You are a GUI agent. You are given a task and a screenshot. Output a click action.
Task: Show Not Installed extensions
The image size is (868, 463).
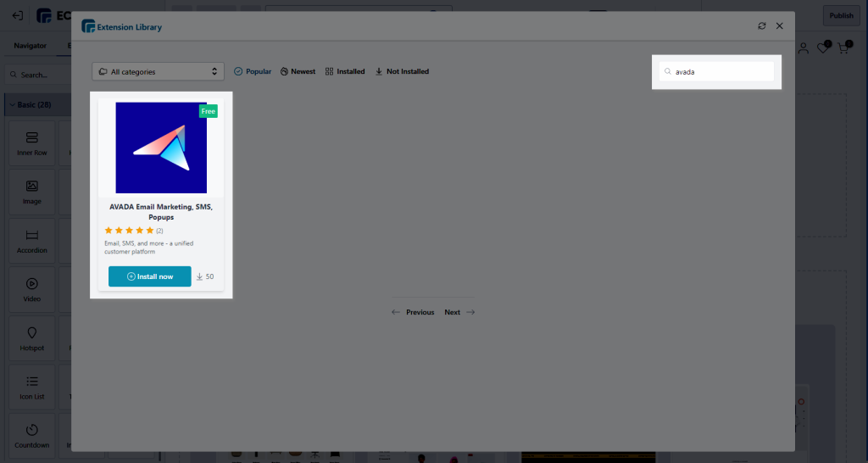point(402,71)
